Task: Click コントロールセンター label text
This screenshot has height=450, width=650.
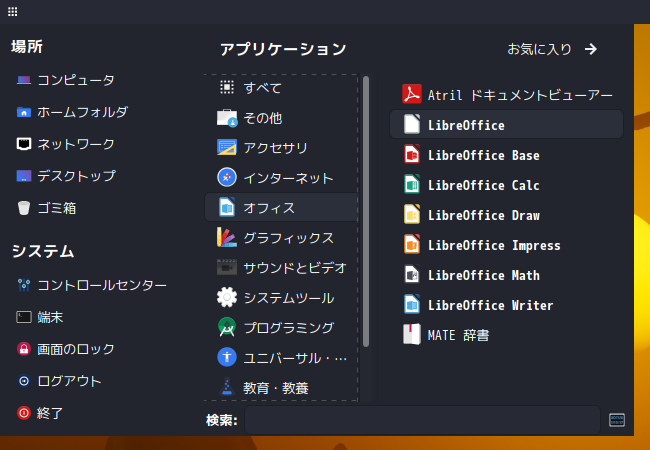Action: tap(102, 285)
